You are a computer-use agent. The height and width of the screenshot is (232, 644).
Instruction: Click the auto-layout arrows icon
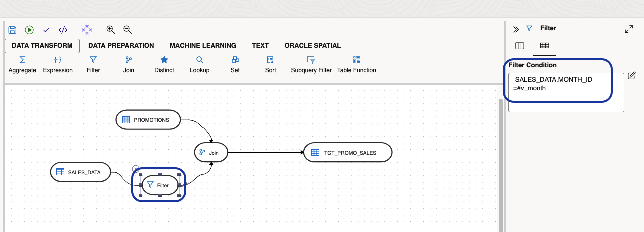[x=87, y=30]
